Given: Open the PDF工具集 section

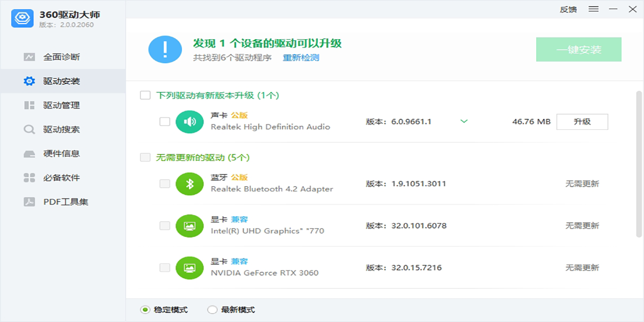Looking at the screenshot, I should click(63, 202).
